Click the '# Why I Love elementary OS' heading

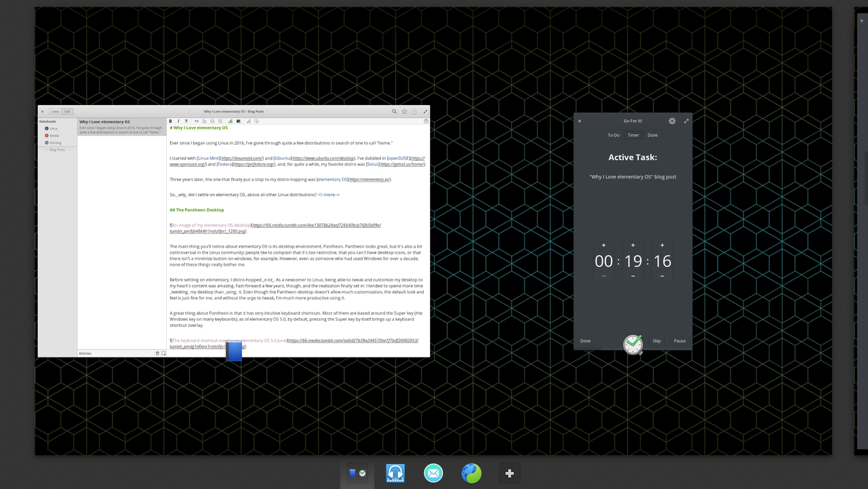pos(199,128)
